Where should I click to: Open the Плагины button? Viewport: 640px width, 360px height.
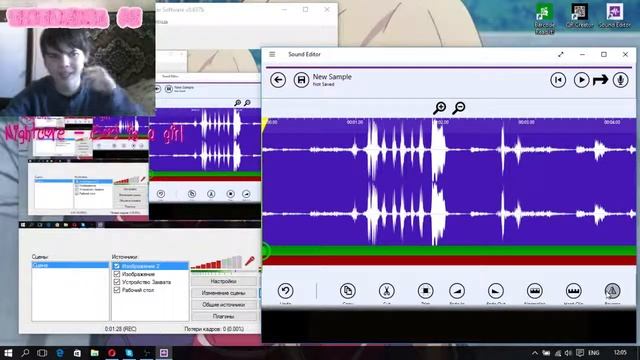pos(224,316)
